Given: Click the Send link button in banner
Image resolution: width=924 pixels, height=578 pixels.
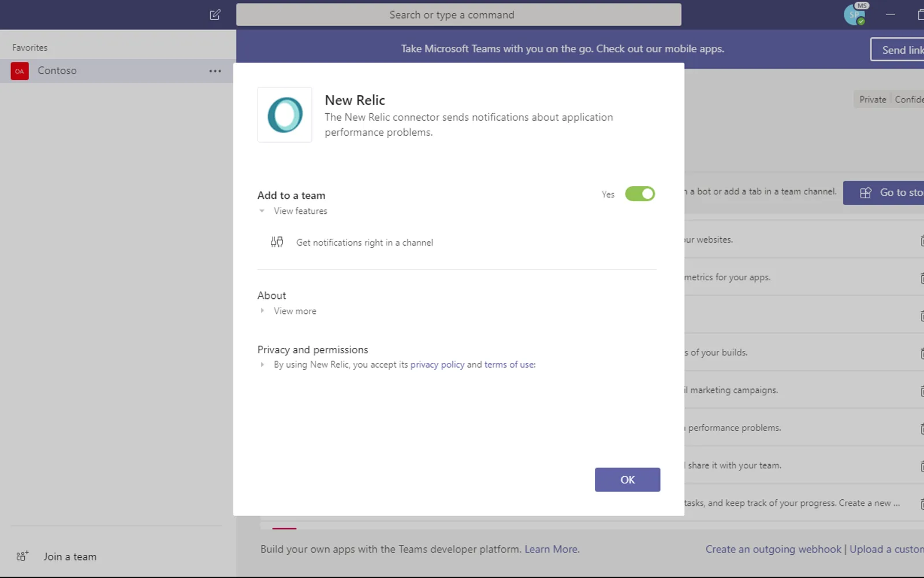Looking at the screenshot, I should pyautogui.click(x=897, y=50).
